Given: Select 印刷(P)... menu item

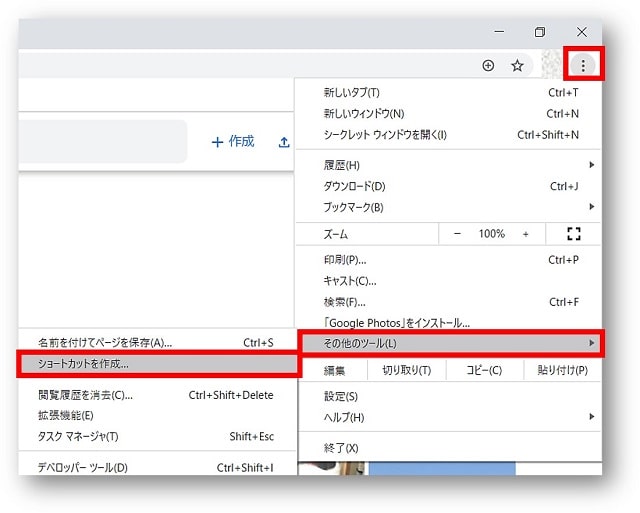Looking at the screenshot, I should [x=448, y=260].
